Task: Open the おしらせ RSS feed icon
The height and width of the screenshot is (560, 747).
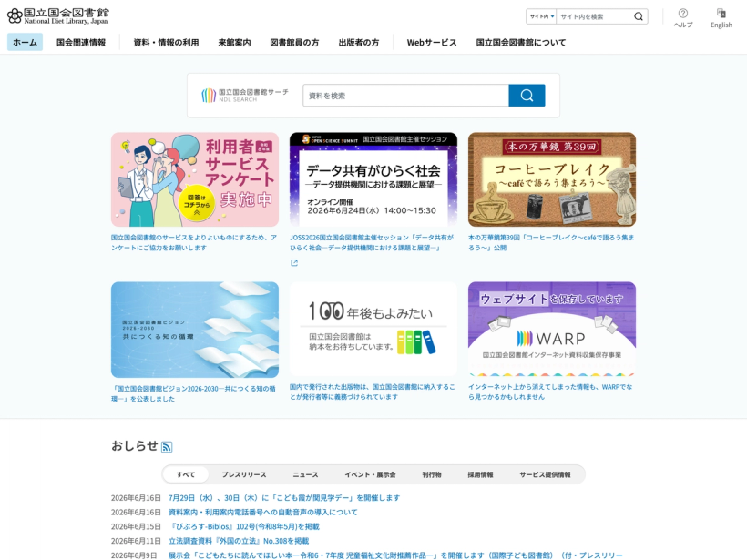Action: pyautogui.click(x=167, y=447)
